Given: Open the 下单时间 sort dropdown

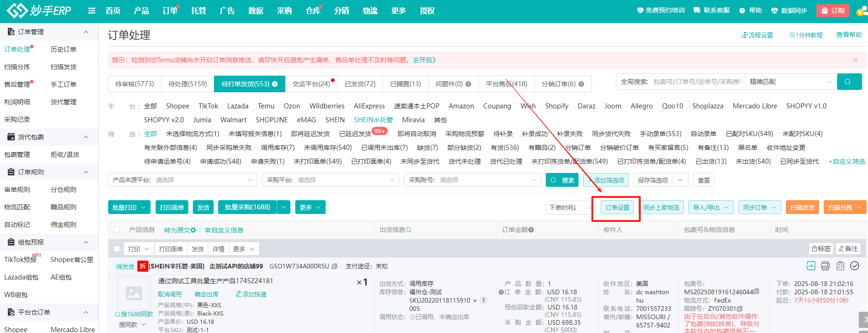Looking at the screenshot, I should point(569,208).
